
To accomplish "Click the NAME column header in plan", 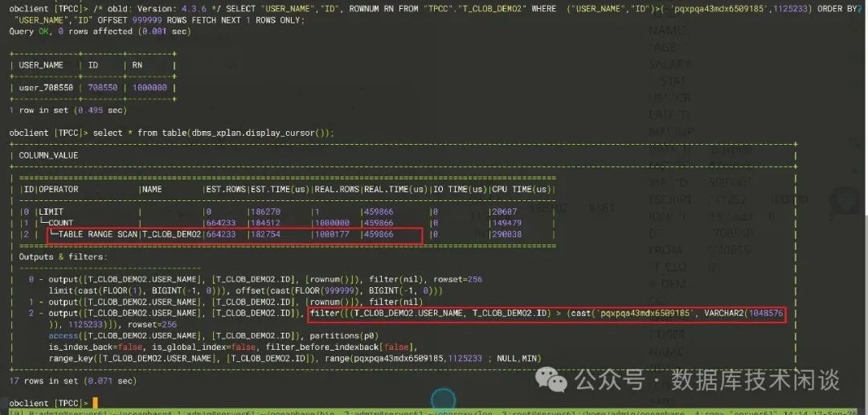I will coord(152,190).
